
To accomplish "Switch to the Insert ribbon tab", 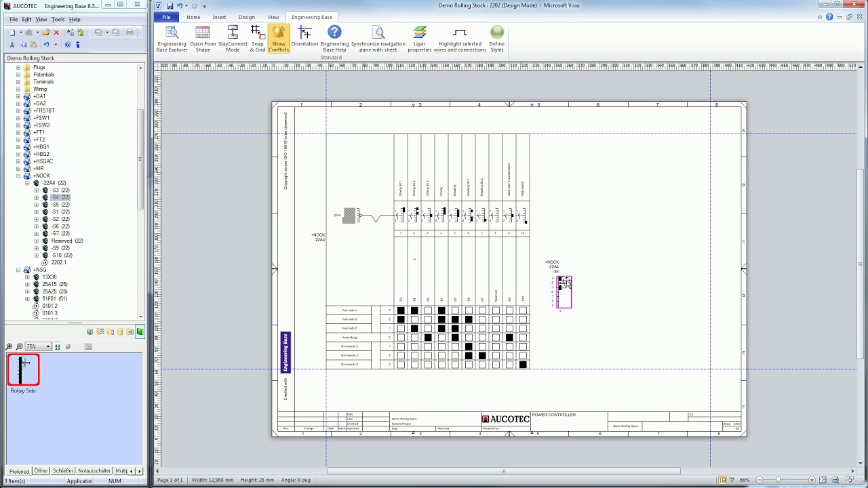I will (219, 17).
